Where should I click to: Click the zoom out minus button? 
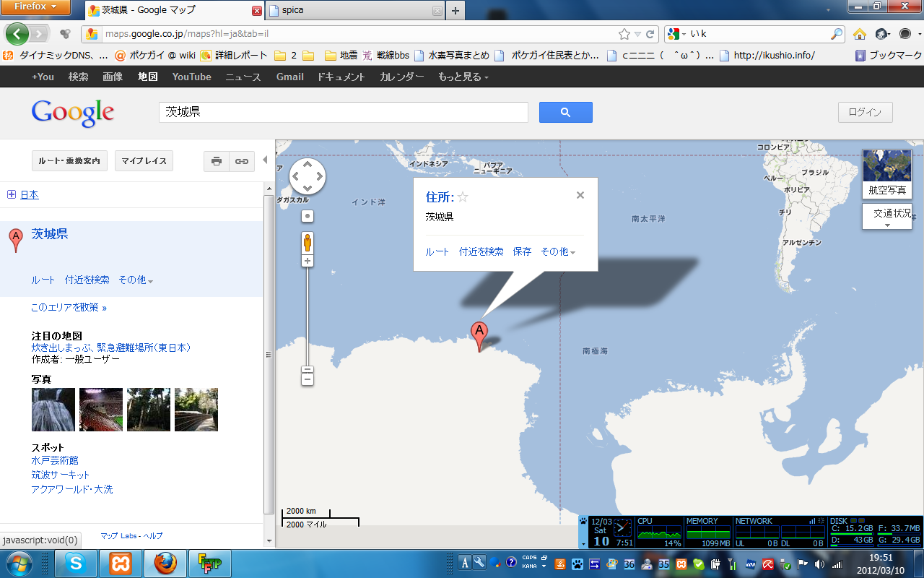point(308,379)
